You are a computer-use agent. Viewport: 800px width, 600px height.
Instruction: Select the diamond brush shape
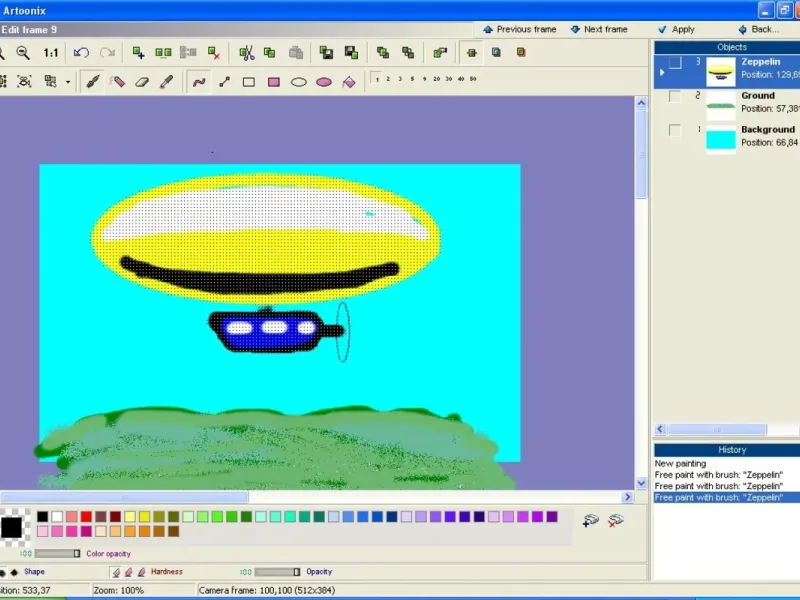pyautogui.click(x=14, y=572)
